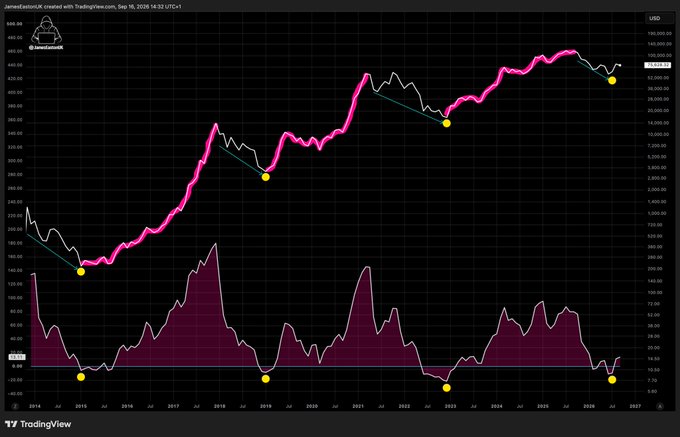Click the 440.00 label on left scale
680x437 pixels.
[x=15, y=65]
